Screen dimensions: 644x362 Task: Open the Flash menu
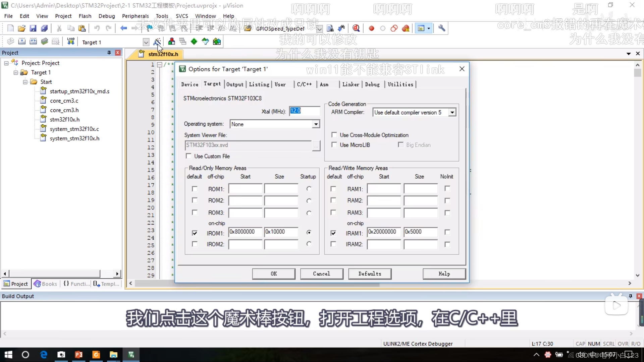(85, 16)
